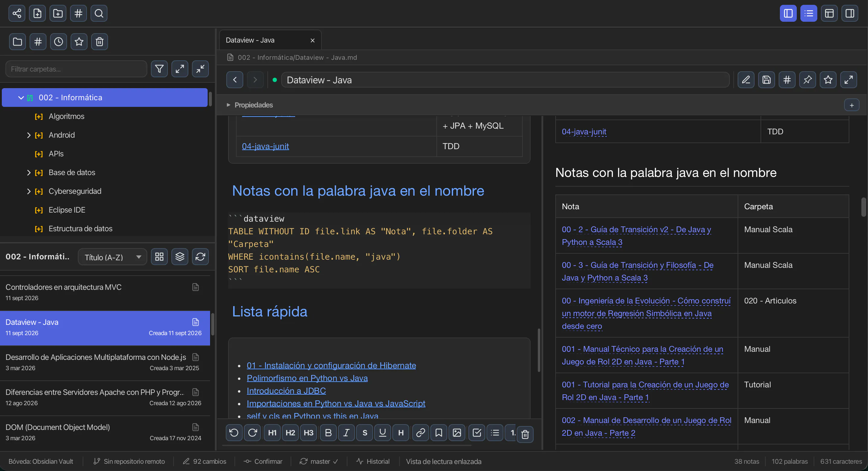Save the note with the floppy disk icon
Viewport: 868px width, 471px height.
[x=767, y=80]
